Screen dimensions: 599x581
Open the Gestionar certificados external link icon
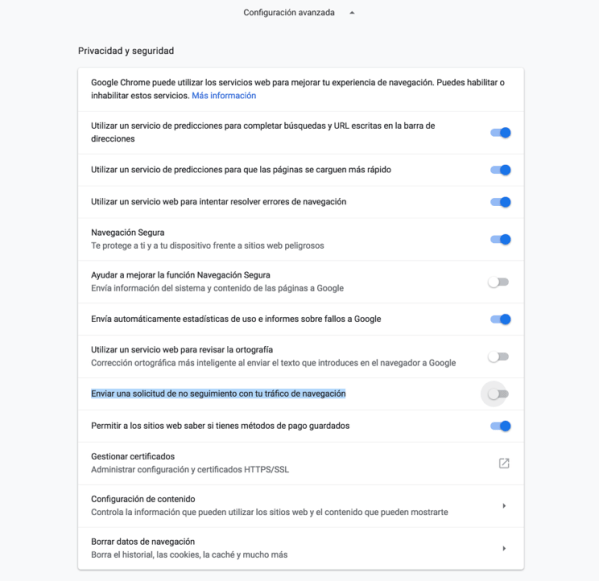click(x=504, y=463)
